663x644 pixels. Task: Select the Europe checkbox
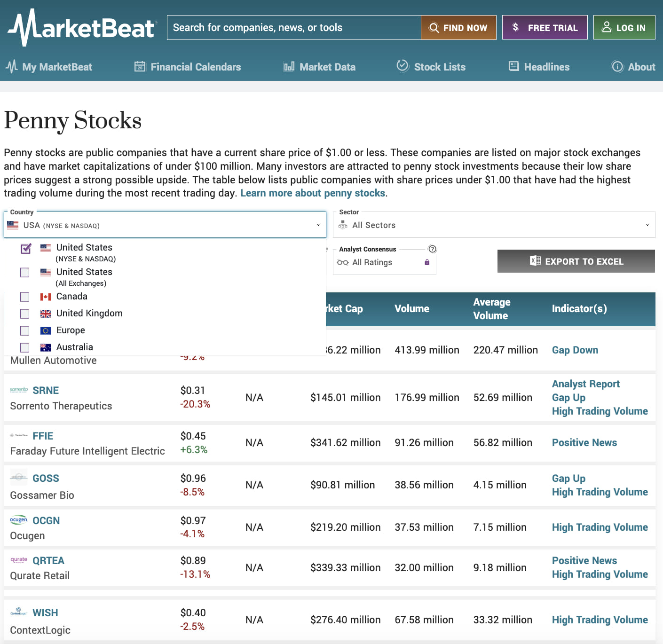tap(25, 331)
